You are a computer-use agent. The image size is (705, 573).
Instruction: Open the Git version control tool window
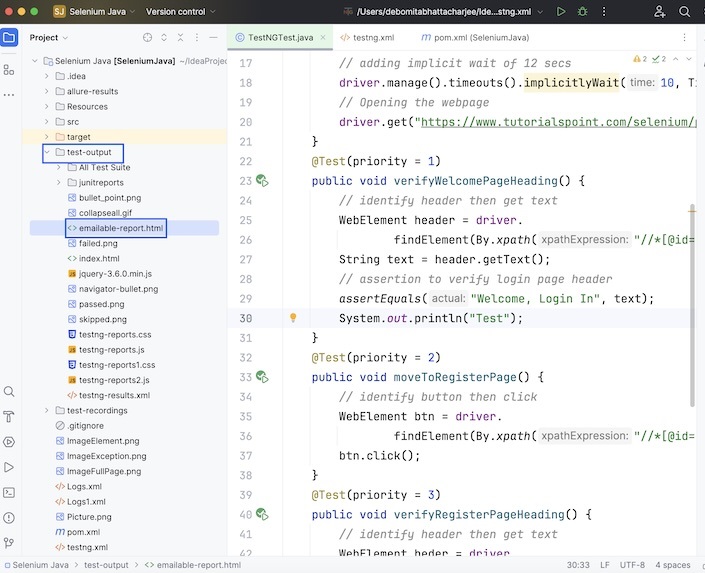pyautogui.click(x=9, y=542)
